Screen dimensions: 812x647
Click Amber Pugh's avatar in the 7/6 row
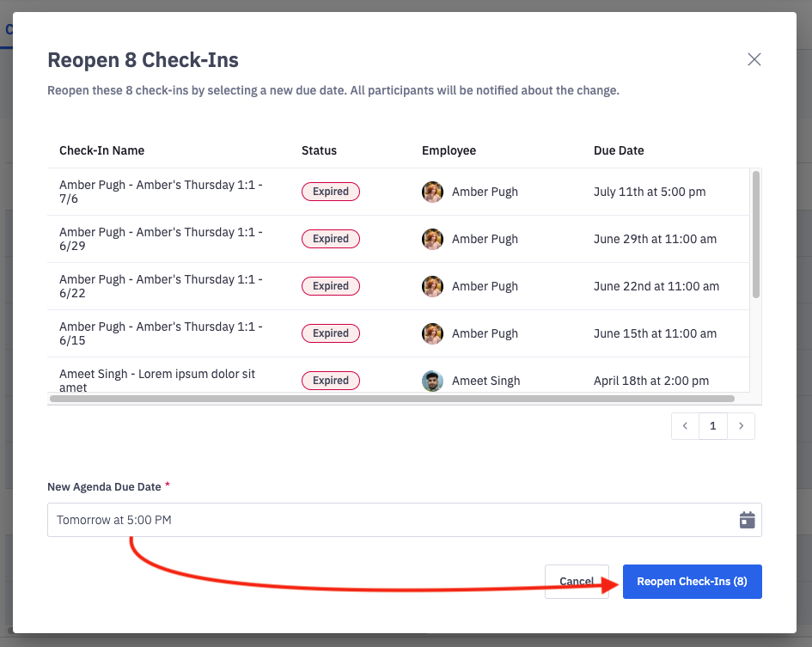coord(432,192)
